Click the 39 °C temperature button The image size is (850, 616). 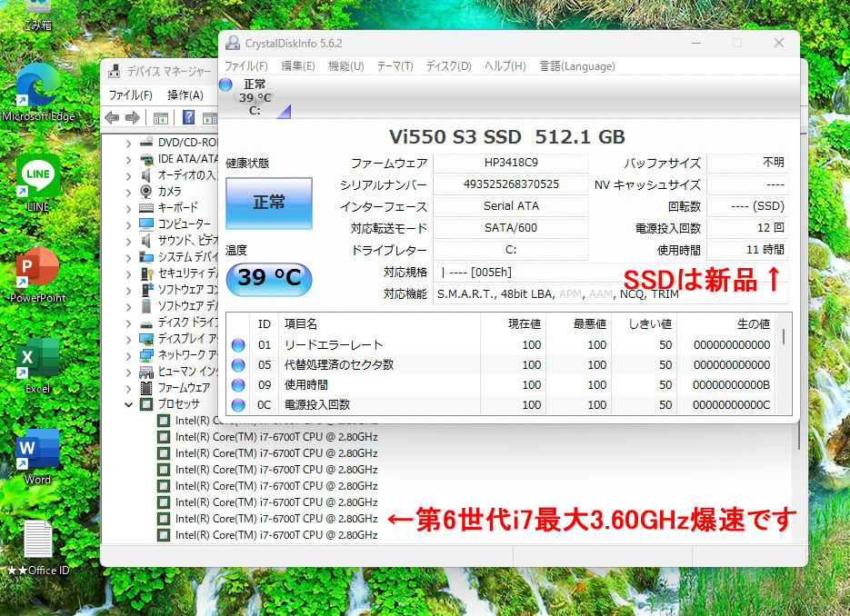click(269, 279)
